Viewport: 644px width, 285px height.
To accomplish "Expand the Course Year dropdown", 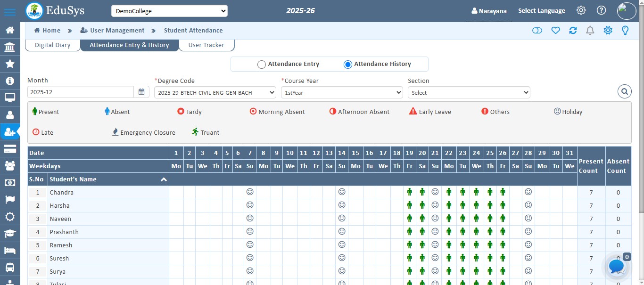I will point(342,93).
